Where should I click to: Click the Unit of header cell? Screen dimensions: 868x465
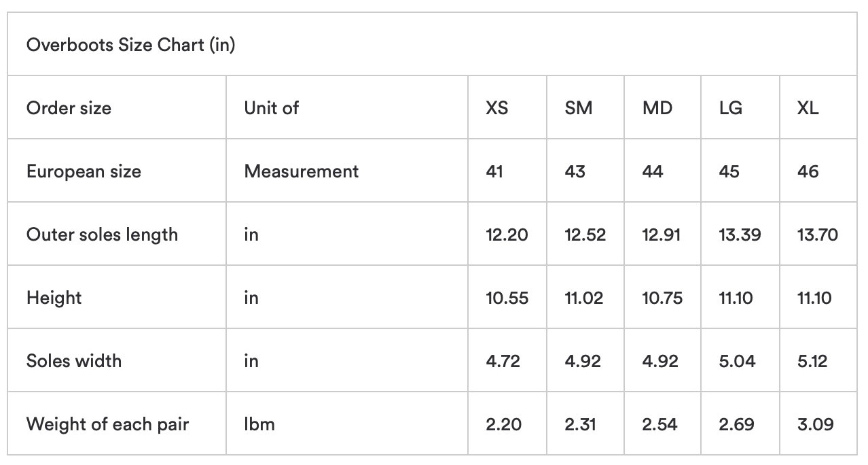[x=271, y=108]
